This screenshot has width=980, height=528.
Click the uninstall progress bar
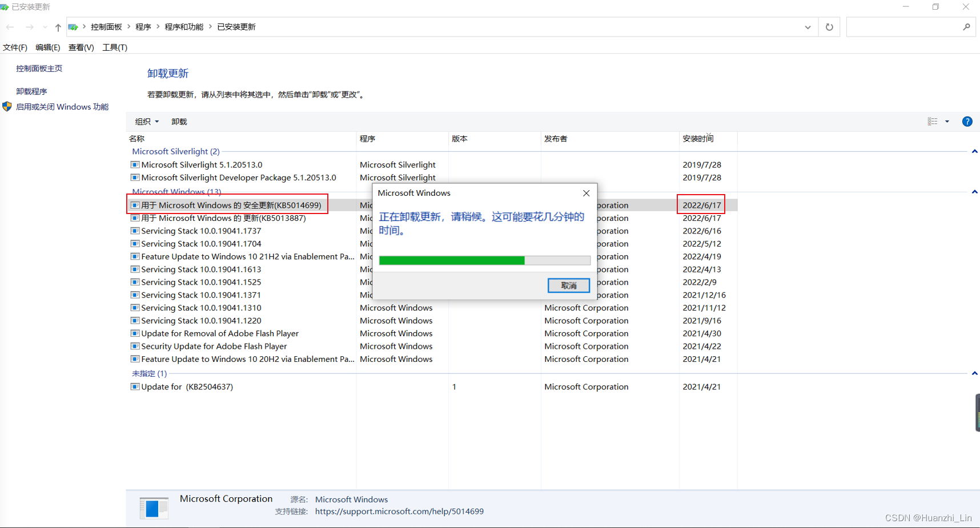pos(484,260)
